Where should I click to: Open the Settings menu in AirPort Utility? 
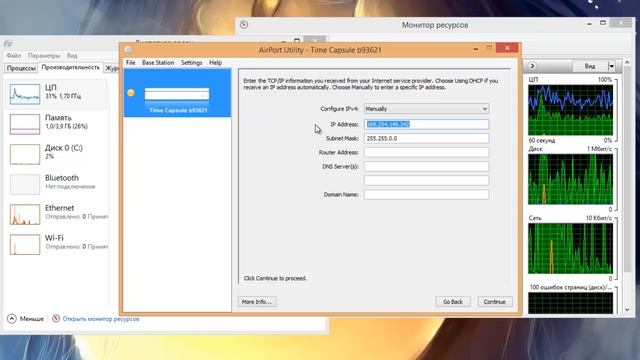coord(191,62)
